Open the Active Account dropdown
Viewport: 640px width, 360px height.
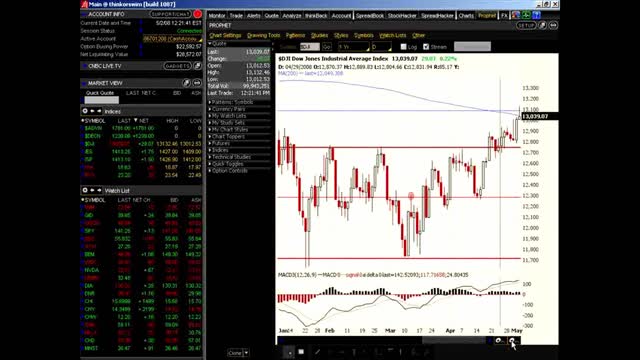click(172, 39)
